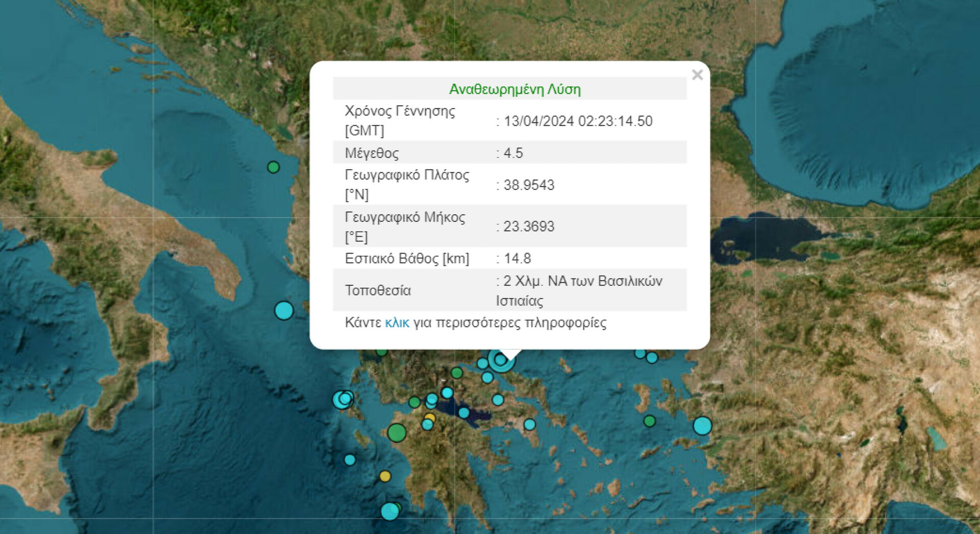This screenshot has width=980, height=534.
Task: Select the large cyan earthquake marker near Turkey coast
Action: pos(702,425)
